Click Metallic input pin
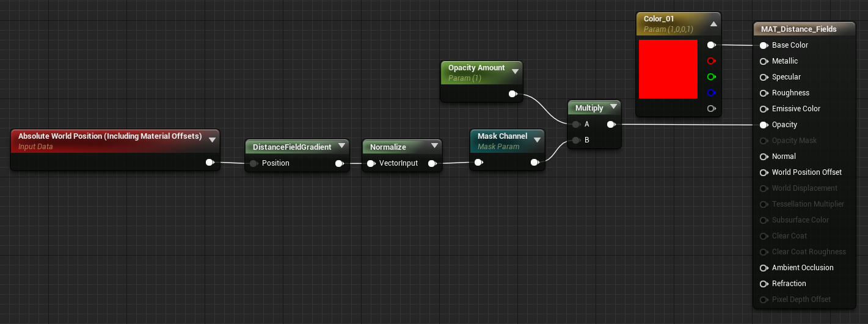Viewport: 868px width, 324px height. coord(764,61)
